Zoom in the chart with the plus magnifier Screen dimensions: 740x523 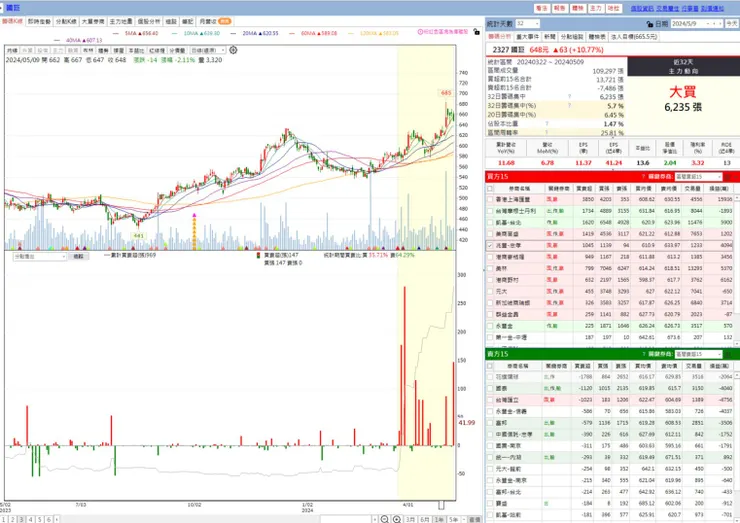pos(397,519)
